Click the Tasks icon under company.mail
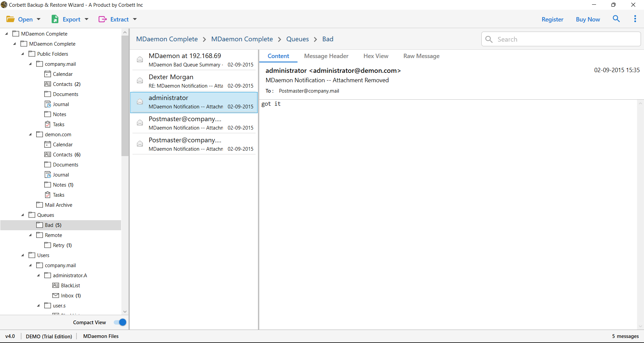This screenshot has width=644, height=343. click(x=48, y=124)
